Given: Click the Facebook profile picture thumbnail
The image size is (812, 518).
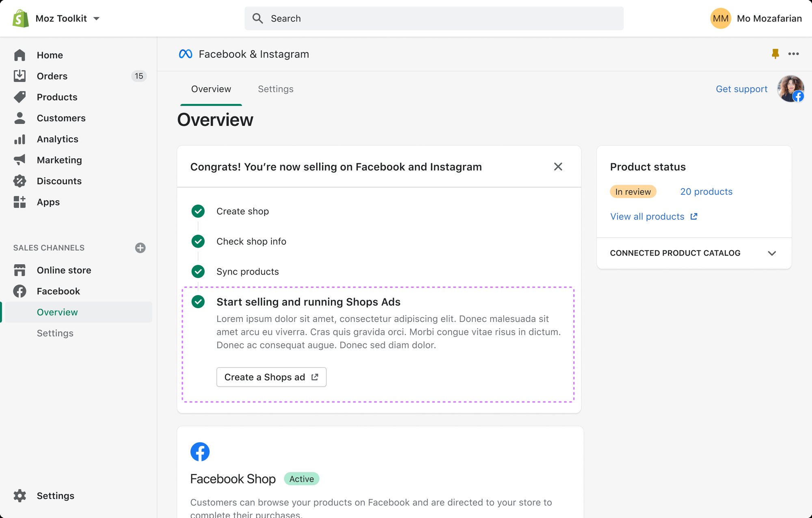Looking at the screenshot, I should click(790, 88).
